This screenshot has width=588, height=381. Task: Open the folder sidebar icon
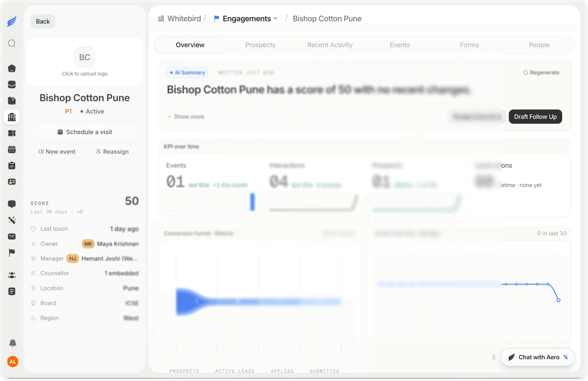[12, 101]
